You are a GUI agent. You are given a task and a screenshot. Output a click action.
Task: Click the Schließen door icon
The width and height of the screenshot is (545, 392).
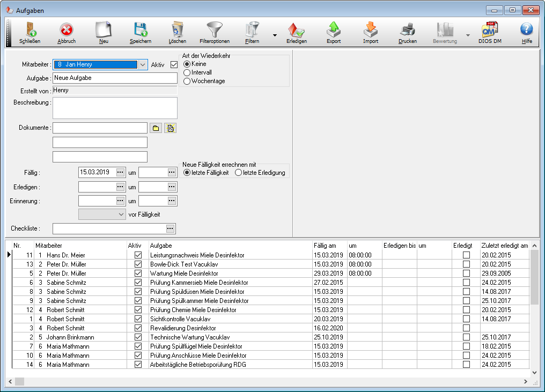tap(29, 30)
